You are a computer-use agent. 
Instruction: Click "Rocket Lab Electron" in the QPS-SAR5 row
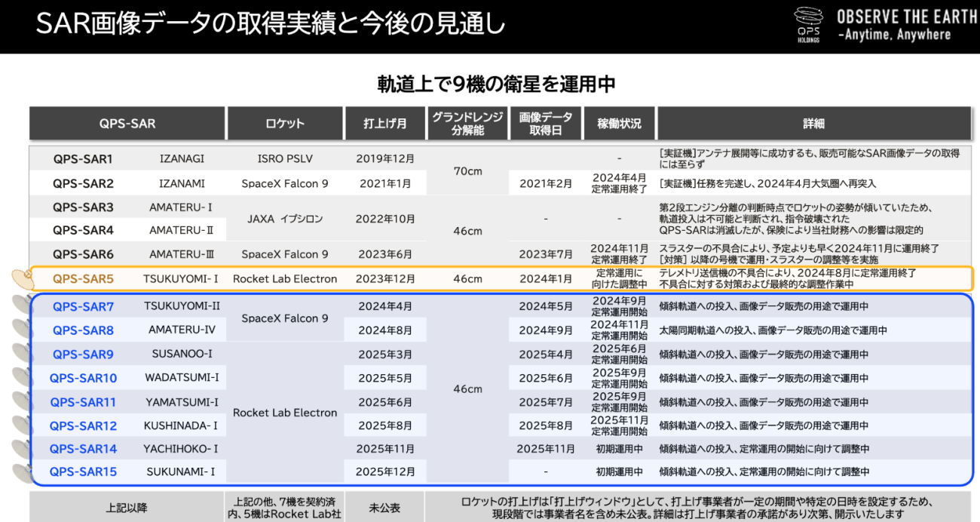(x=285, y=279)
